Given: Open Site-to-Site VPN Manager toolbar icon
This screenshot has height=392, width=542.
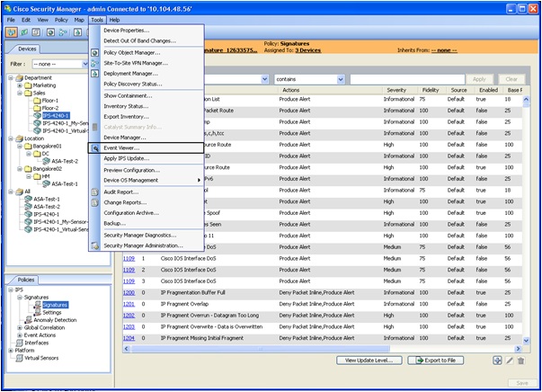Looking at the screenshot, I should (x=63, y=32).
